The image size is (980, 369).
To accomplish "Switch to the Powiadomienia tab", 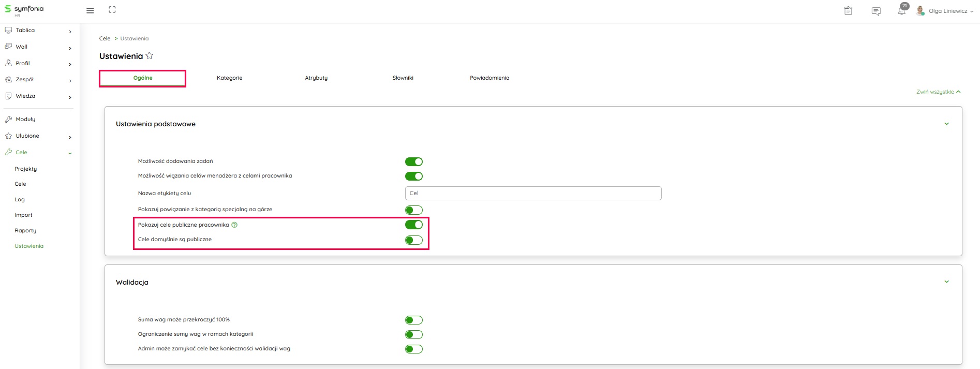I will pyautogui.click(x=489, y=78).
